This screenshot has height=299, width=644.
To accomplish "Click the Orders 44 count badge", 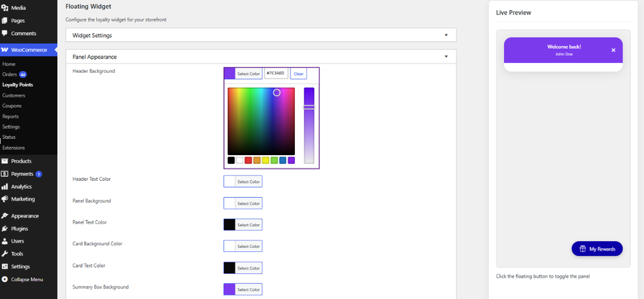I will (23, 75).
